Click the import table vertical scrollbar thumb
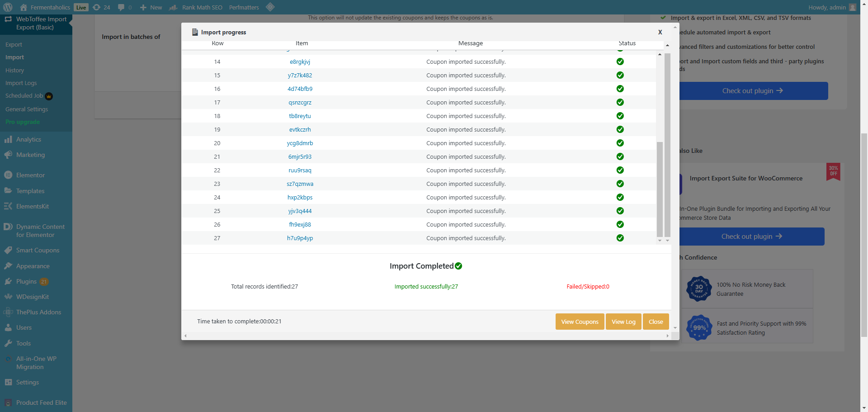 660,189
